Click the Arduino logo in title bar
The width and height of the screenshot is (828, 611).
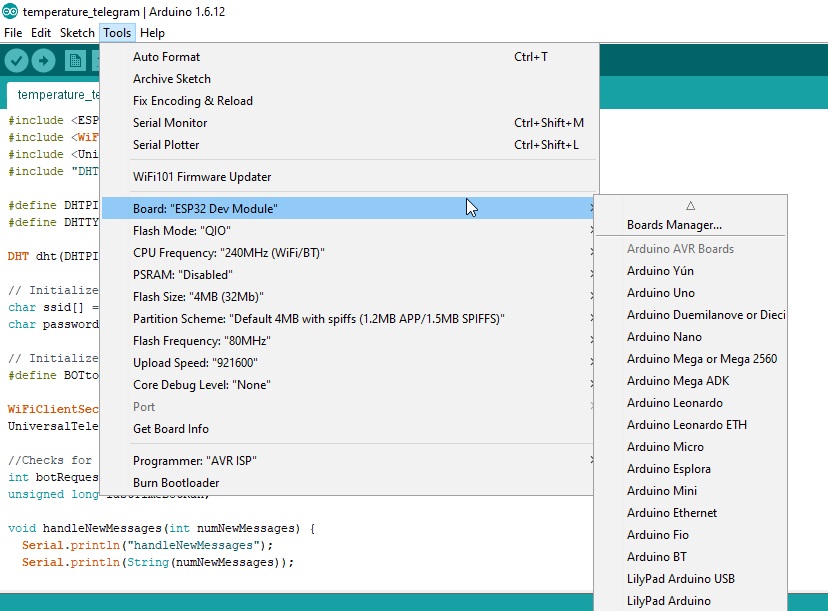10,11
